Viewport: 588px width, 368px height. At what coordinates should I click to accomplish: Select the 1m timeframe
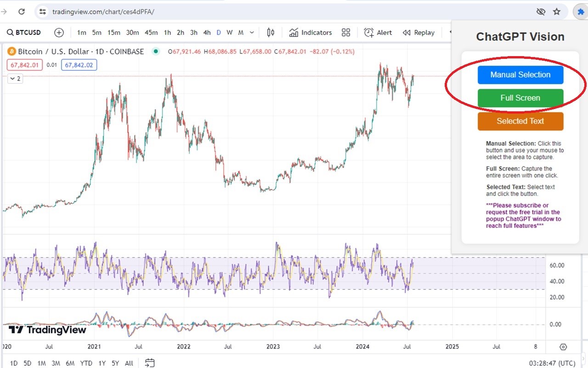[x=82, y=33]
